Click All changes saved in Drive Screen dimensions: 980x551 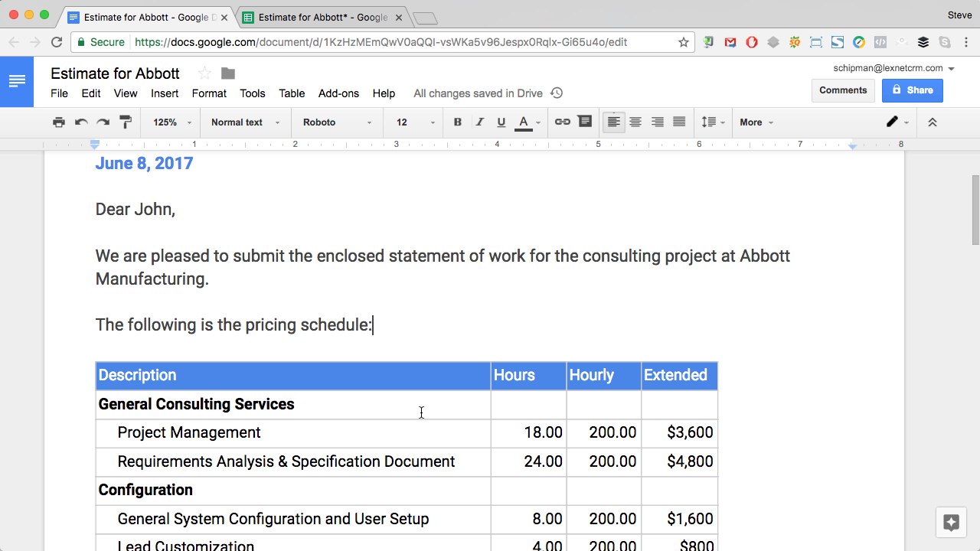(x=478, y=93)
